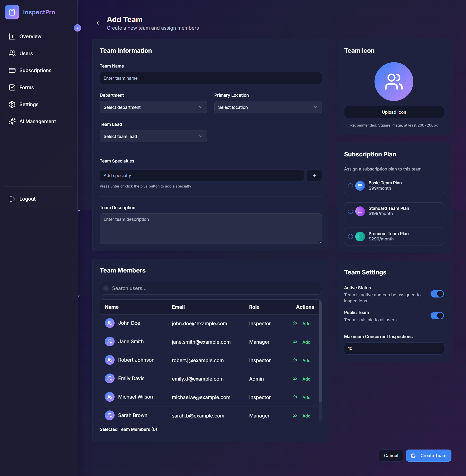Viewport: 466px width, 476px height.
Task: Open the Select department dropdown
Action: [153, 107]
